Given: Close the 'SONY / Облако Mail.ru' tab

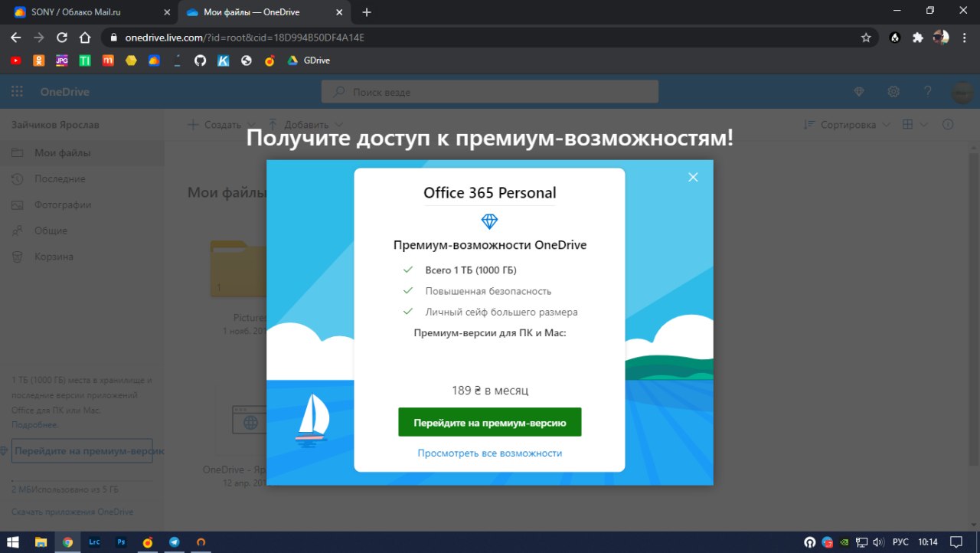Looking at the screenshot, I should 167,12.
